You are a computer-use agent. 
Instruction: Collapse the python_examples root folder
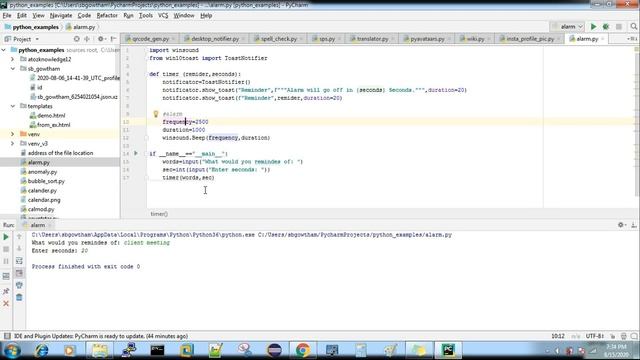tap(4, 50)
